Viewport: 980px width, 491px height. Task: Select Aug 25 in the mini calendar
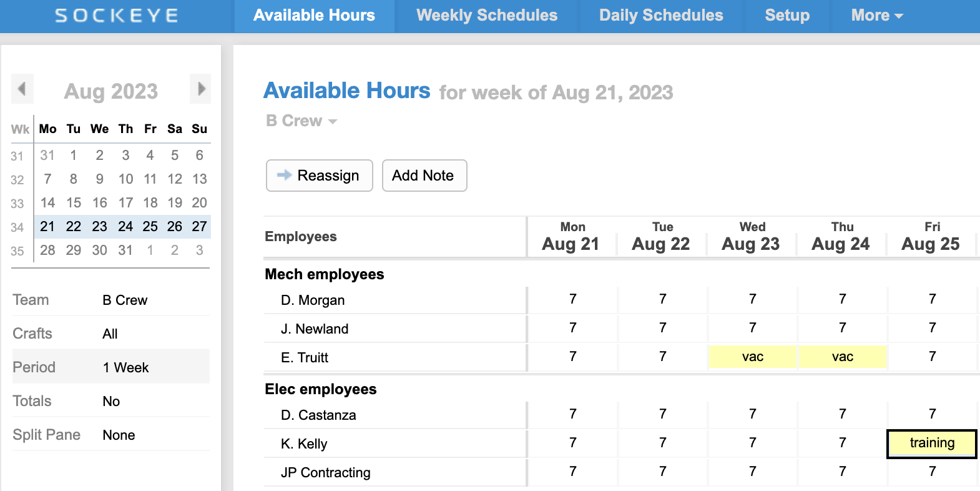click(x=150, y=227)
